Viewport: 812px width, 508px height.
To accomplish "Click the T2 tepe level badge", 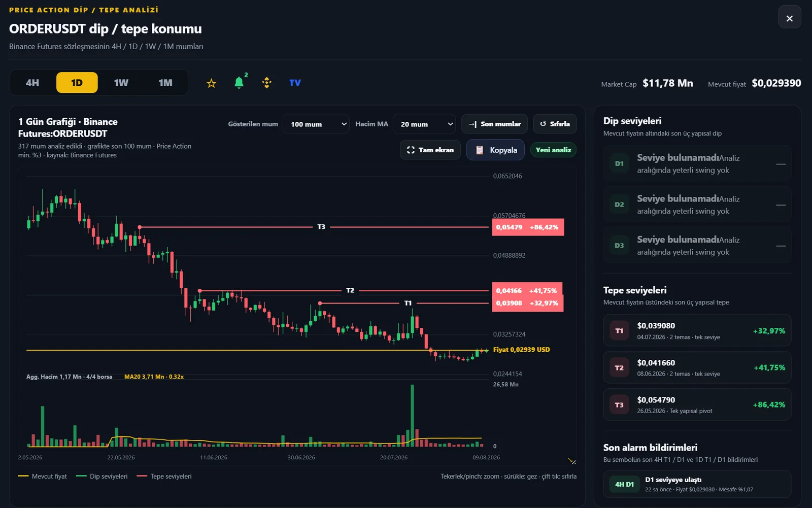I will click(x=619, y=368).
